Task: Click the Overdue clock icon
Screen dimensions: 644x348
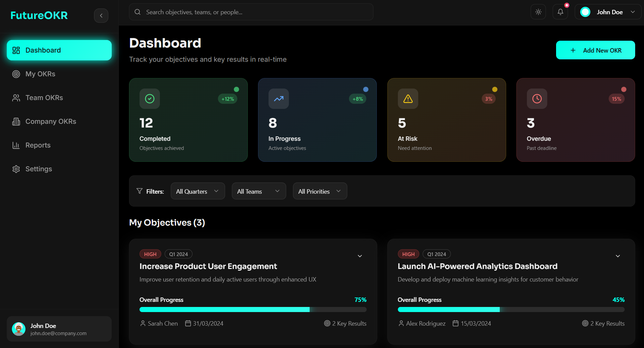Action: pyautogui.click(x=537, y=99)
